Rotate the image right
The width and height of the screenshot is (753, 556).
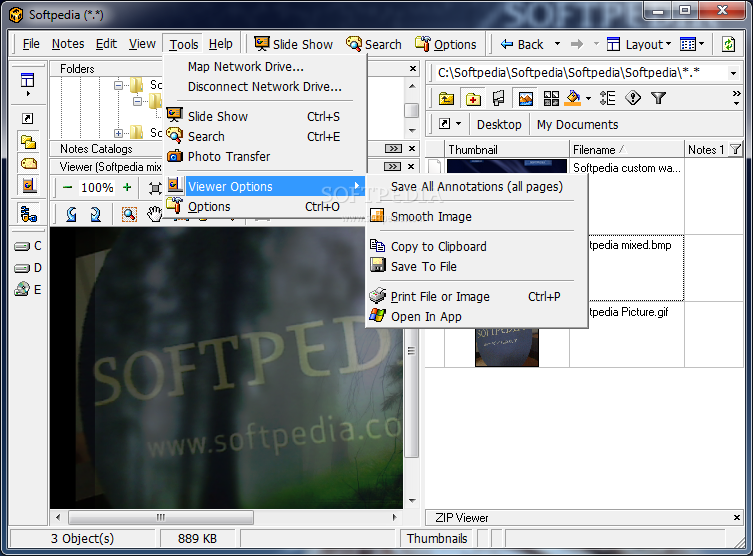point(96,214)
